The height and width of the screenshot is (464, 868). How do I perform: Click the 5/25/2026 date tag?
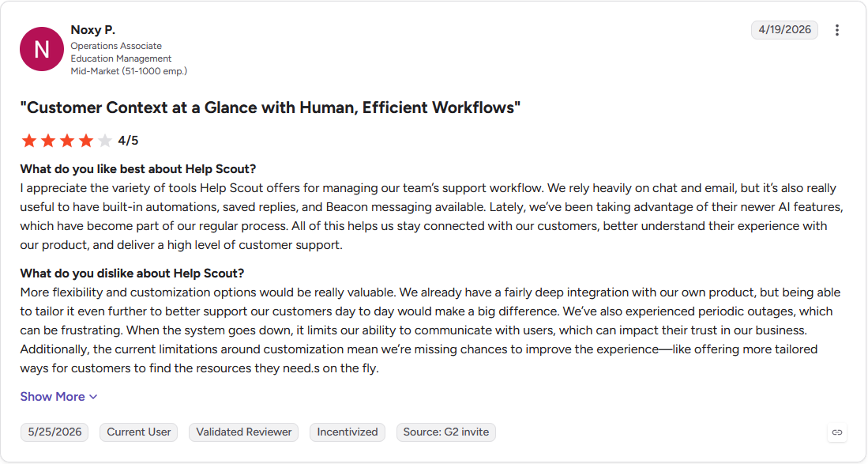(x=54, y=432)
